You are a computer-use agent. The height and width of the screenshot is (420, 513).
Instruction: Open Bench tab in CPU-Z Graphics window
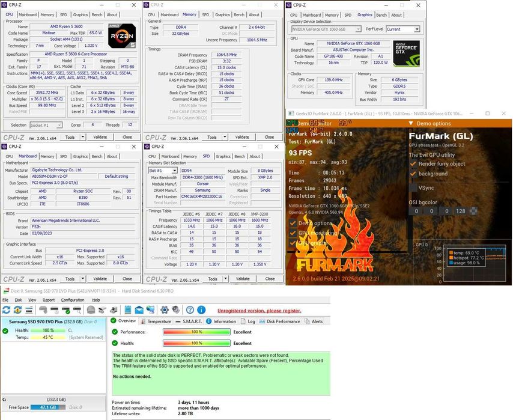(x=381, y=15)
